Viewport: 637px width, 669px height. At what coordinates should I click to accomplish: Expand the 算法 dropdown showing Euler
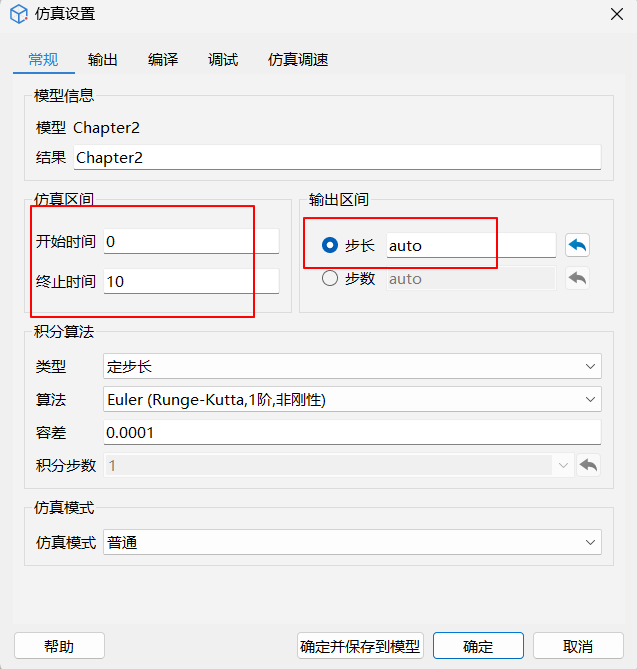pos(352,400)
